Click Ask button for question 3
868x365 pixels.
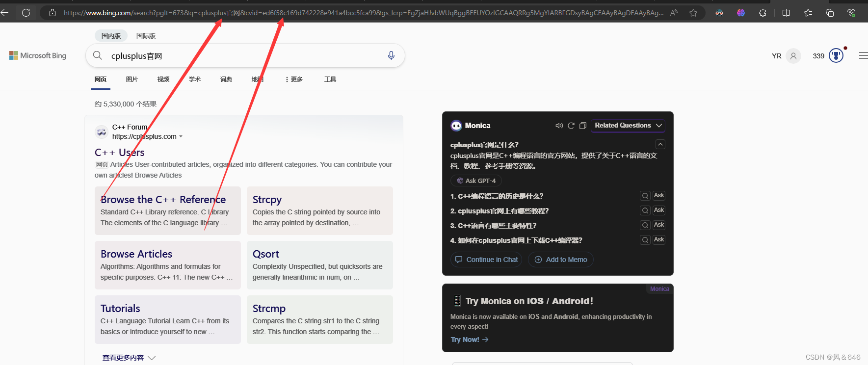coord(659,225)
